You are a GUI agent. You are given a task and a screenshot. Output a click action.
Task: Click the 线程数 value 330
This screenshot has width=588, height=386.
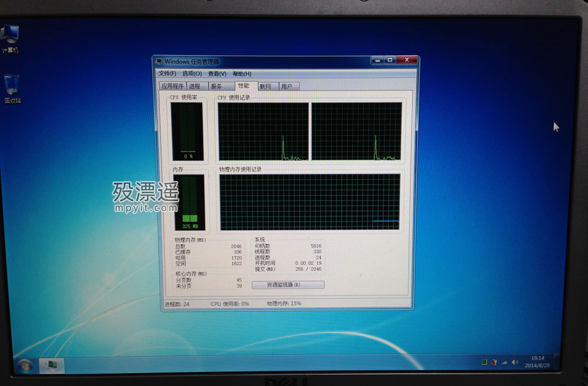tap(318, 252)
